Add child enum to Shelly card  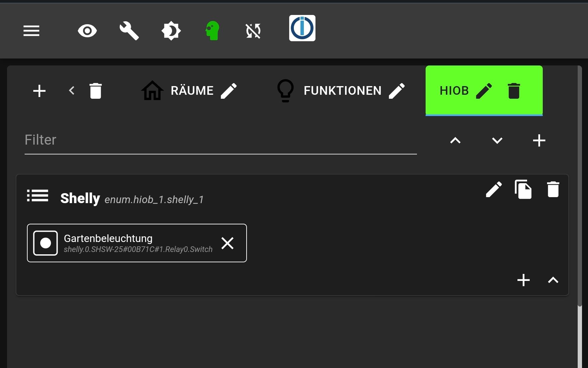pos(523,280)
